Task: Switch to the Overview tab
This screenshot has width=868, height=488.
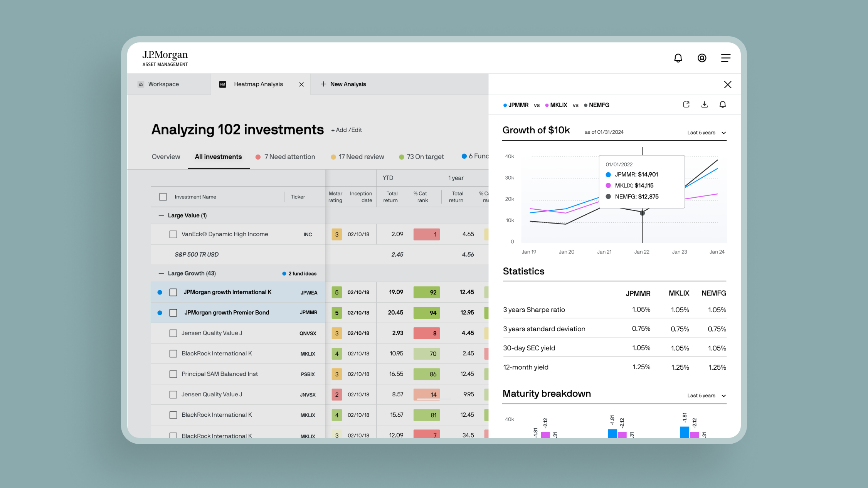Action: coord(166,157)
